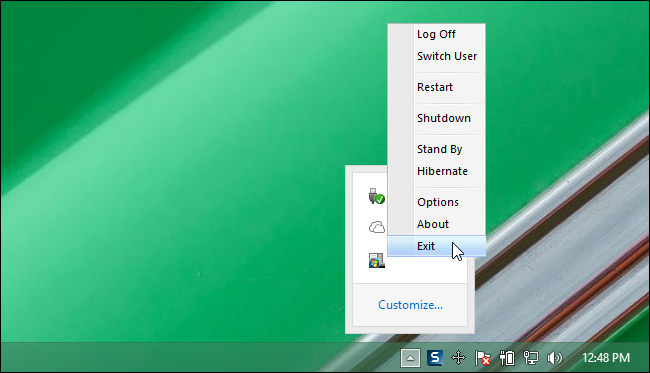
Task: Collapse hidden icons with the up arrow button
Action: click(410, 358)
